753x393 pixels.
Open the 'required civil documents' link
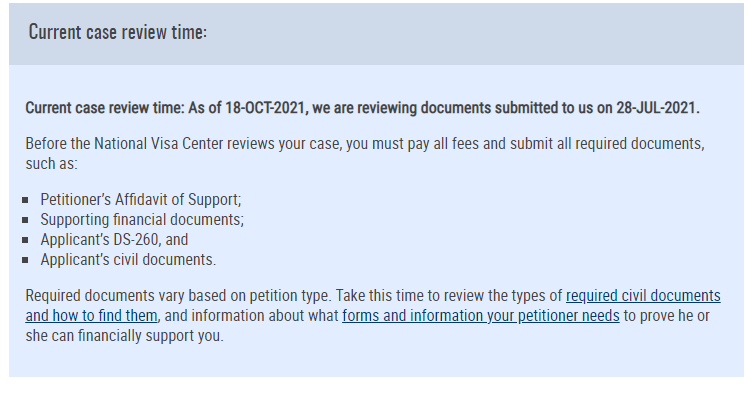tap(643, 295)
